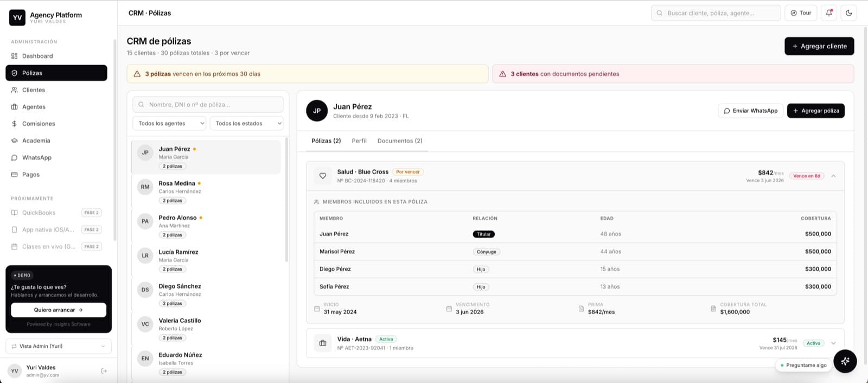Open the Dashboard sidebar item

tap(56, 56)
